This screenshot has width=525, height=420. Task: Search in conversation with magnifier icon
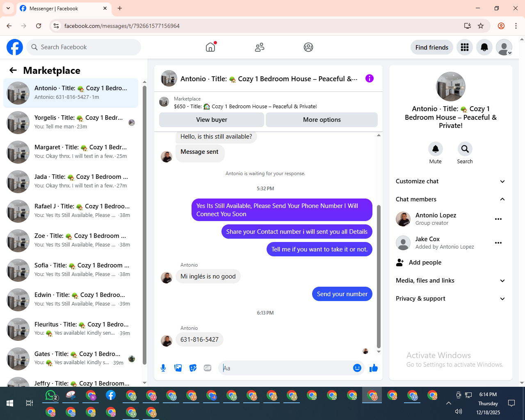465,149
